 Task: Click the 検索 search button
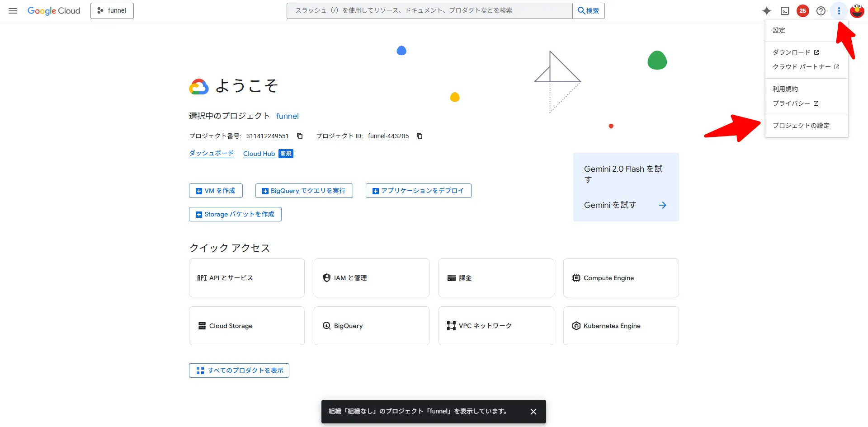point(589,11)
